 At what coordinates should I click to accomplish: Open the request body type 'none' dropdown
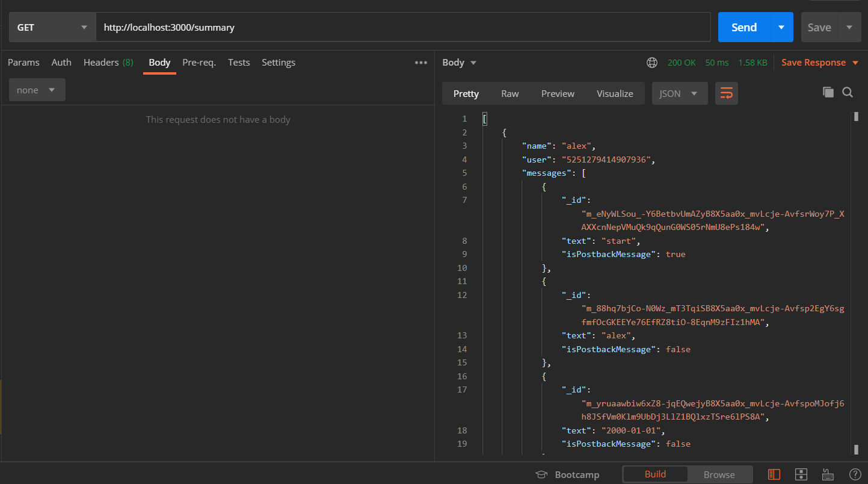(x=37, y=90)
